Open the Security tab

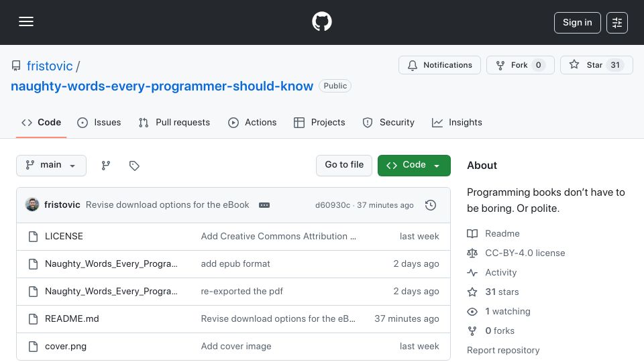(388, 122)
